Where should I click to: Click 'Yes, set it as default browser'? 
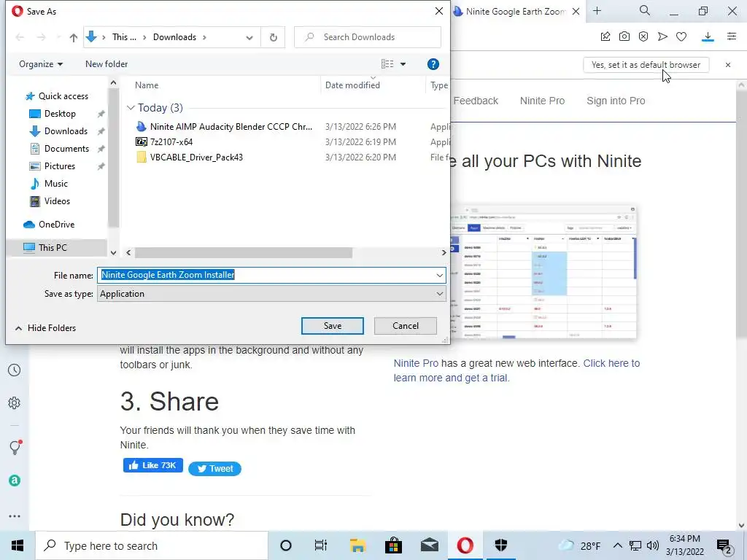pyautogui.click(x=646, y=65)
